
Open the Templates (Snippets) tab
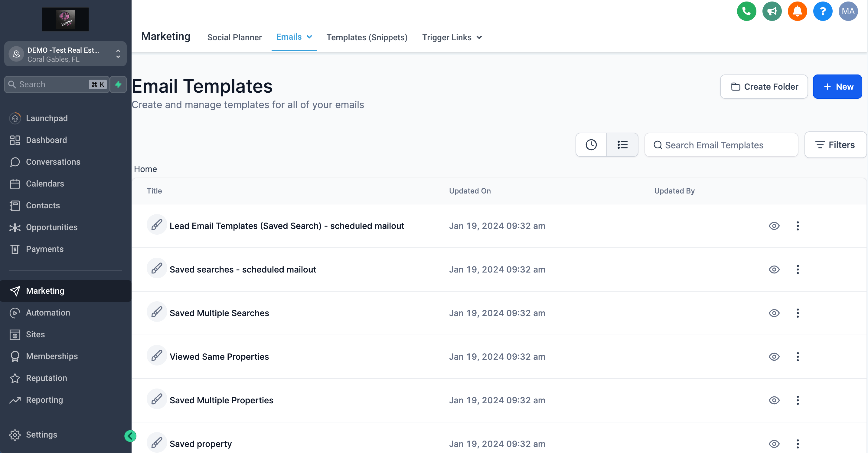[367, 38]
